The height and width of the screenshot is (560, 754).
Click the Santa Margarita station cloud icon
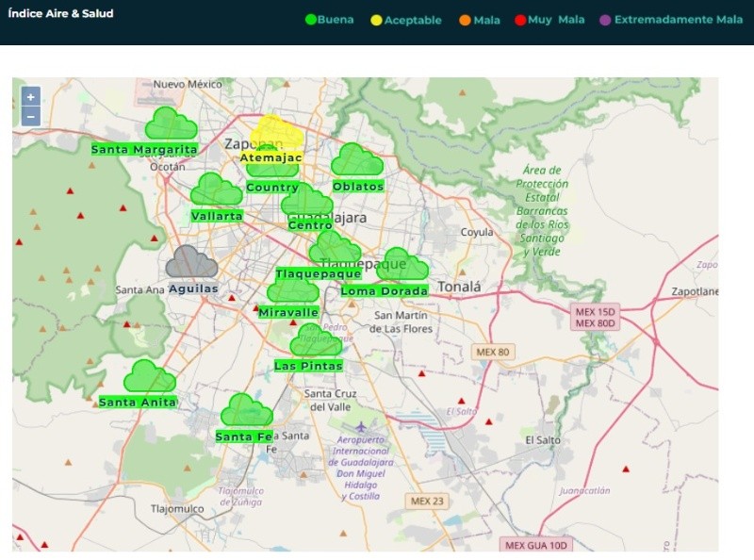coord(171,124)
